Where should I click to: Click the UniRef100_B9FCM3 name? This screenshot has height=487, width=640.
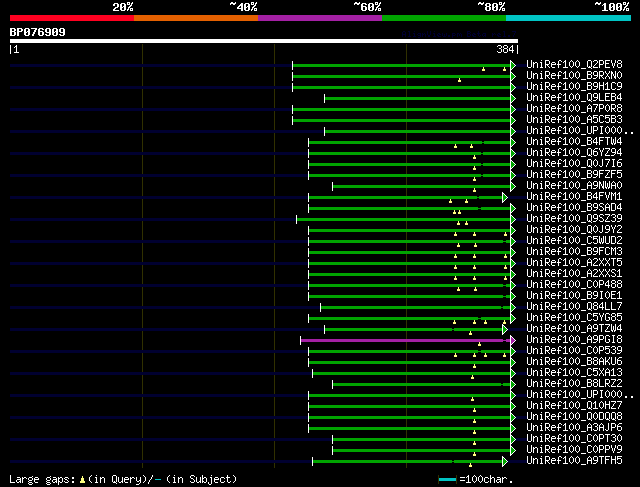pyautogui.click(x=574, y=252)
